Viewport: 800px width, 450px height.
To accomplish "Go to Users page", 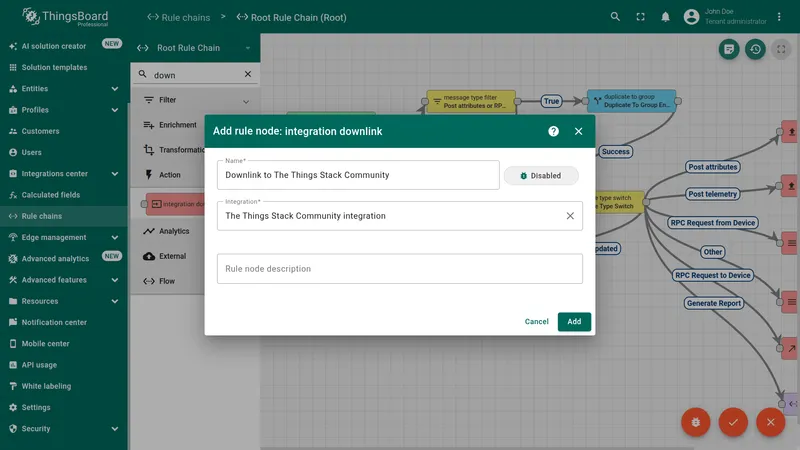I will (64, 152).
